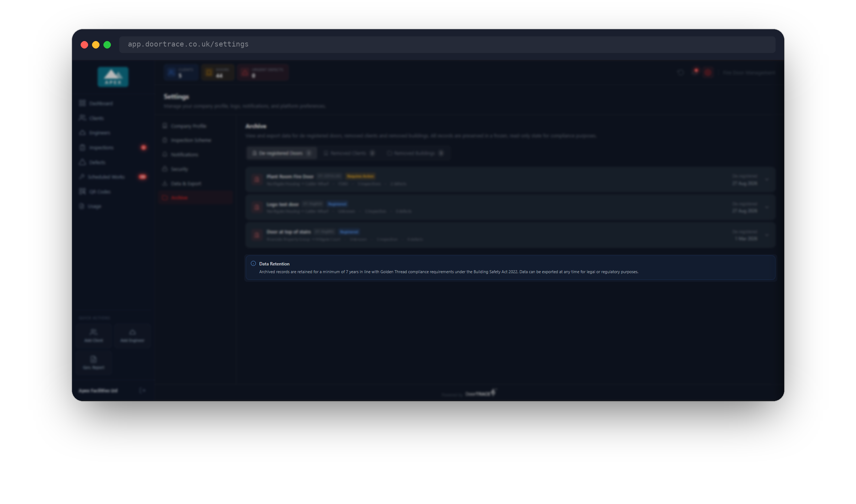This screenshot has width=856, height=504.
Task: Select the De-registered Doors tab
Action: [282, 153]
